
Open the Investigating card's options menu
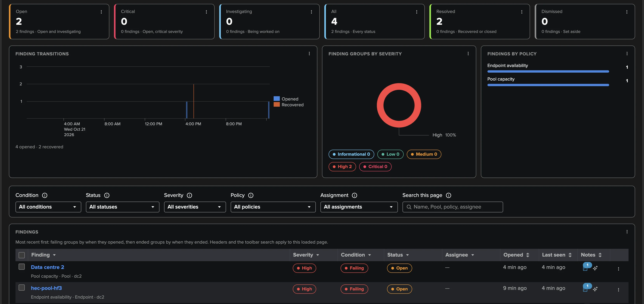click(x=311, y=12)
